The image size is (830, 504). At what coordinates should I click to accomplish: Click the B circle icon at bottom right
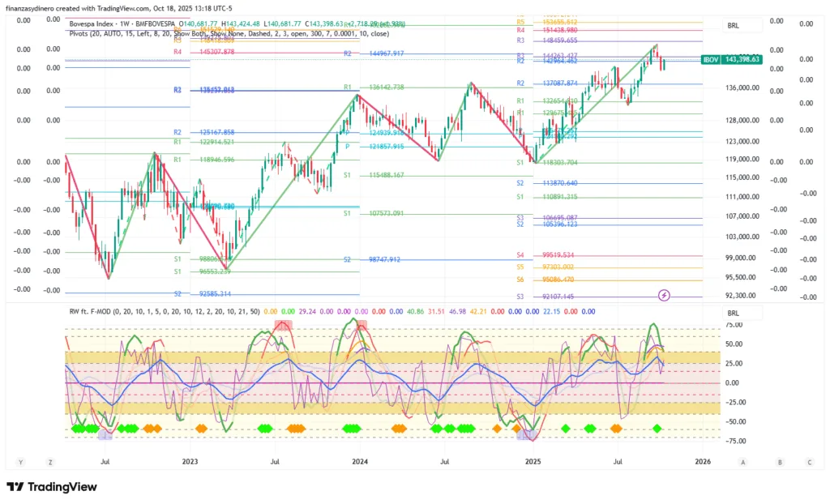pos(780,462)
